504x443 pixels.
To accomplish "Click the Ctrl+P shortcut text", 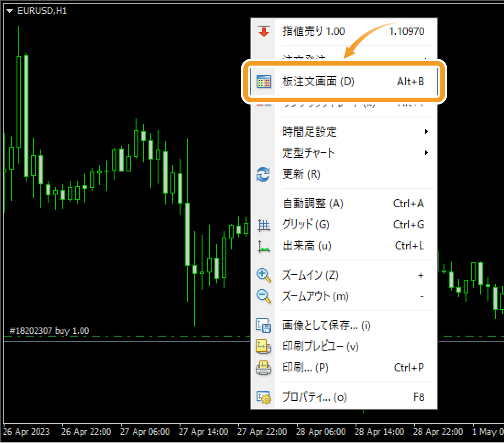I will coord(409,368).
